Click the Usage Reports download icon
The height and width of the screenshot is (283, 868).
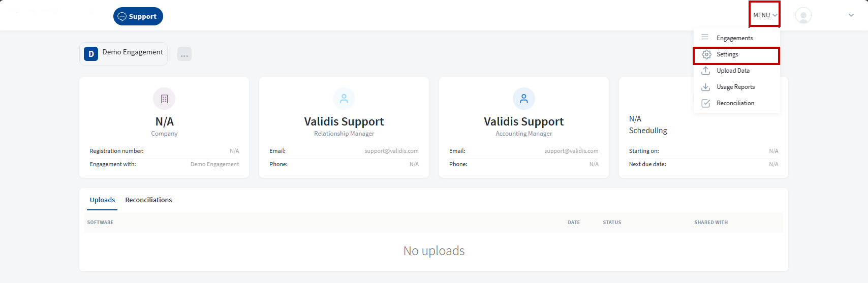[706, 87]
